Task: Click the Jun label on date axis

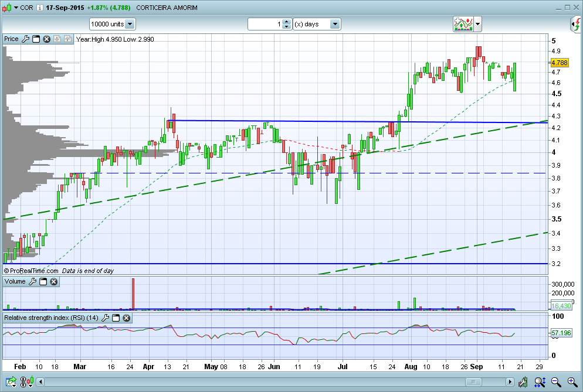Action: 274,367
